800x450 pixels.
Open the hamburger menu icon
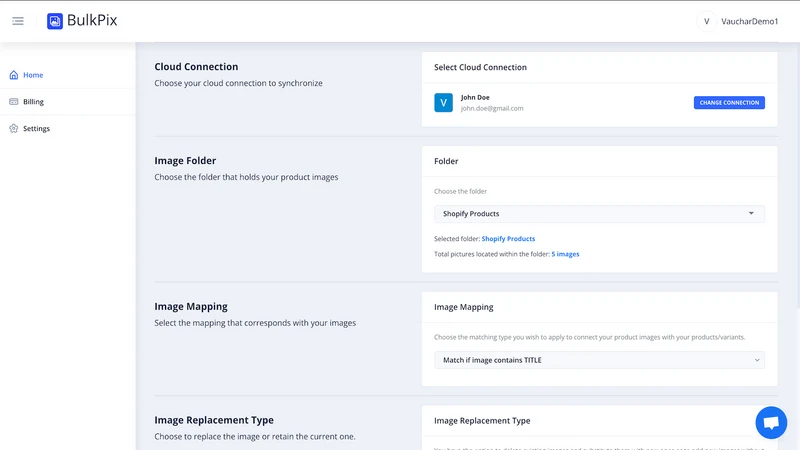(x=18, y=21)
